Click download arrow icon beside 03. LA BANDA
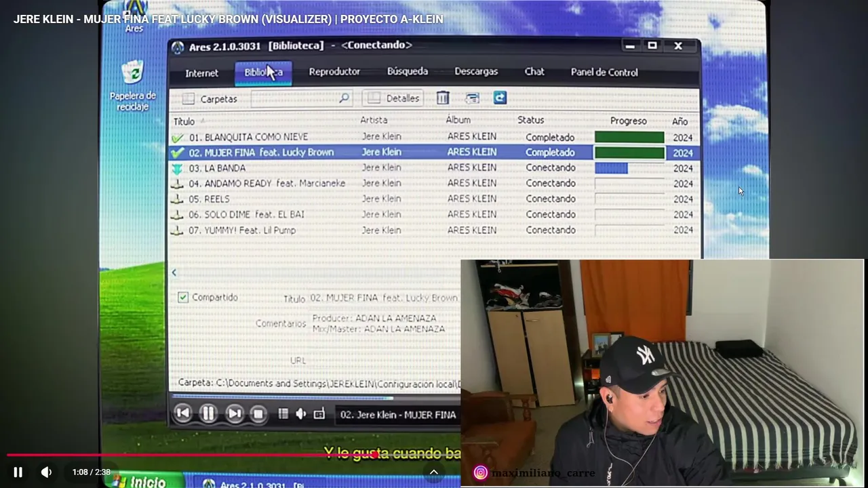 click(x=178, y=168)
